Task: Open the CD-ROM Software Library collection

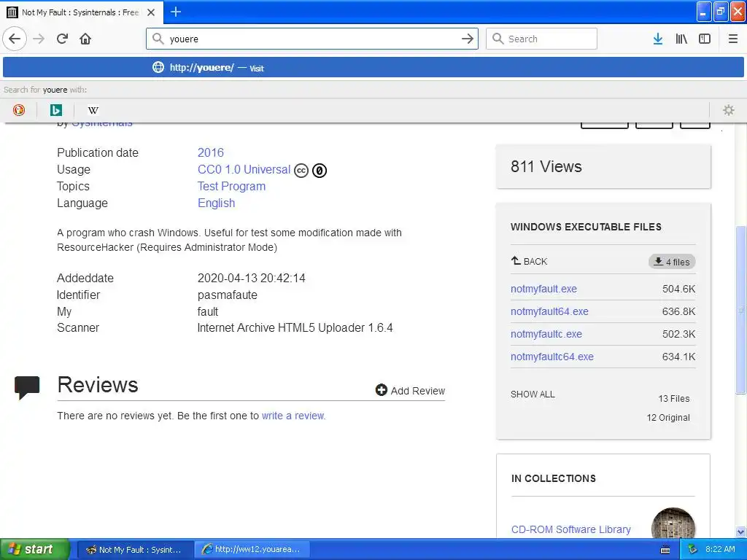Action: click(x=570, y=529)
